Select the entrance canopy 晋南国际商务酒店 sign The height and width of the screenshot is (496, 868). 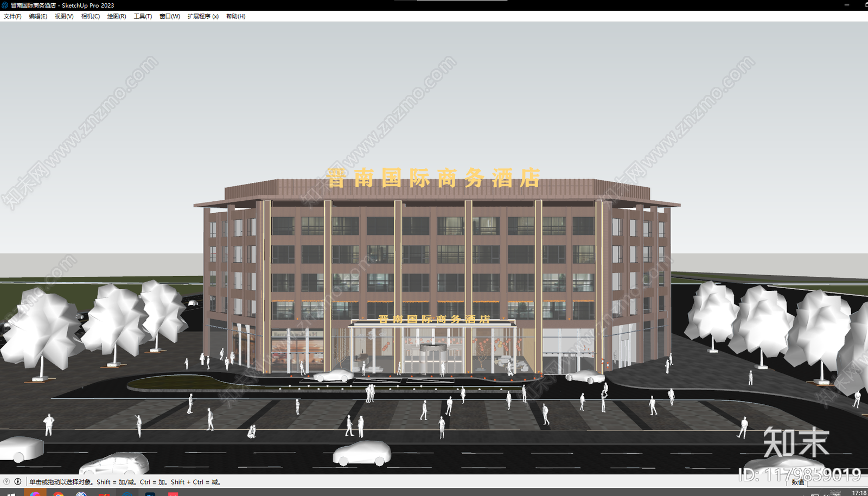point(433,319)
